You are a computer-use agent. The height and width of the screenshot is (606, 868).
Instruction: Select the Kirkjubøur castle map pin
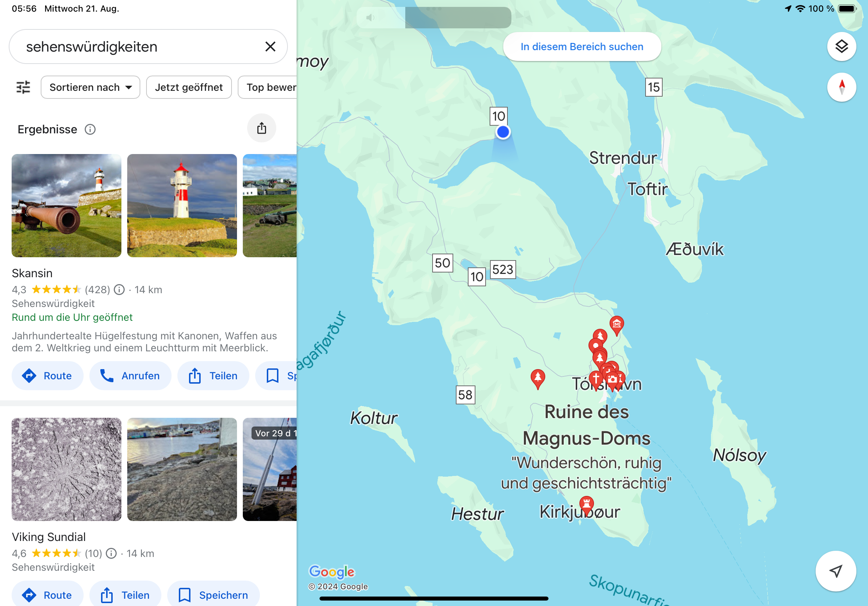586,505
